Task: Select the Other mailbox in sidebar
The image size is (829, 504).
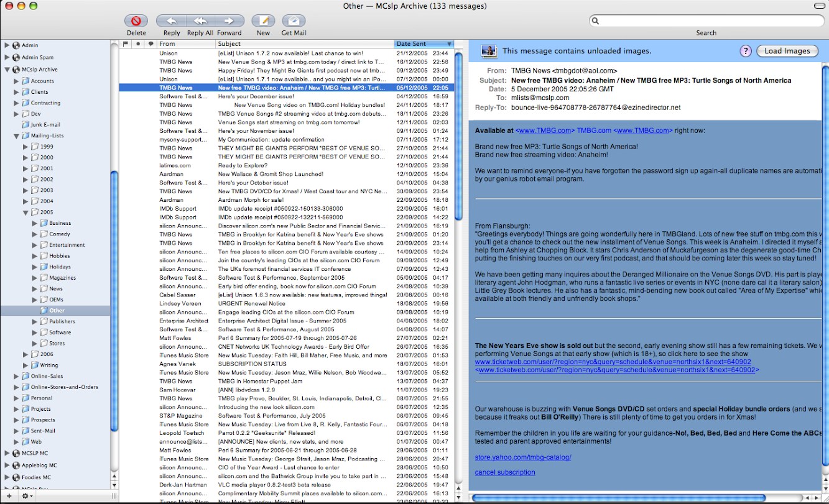Action: pyautogui.click(x=55, y=311)
